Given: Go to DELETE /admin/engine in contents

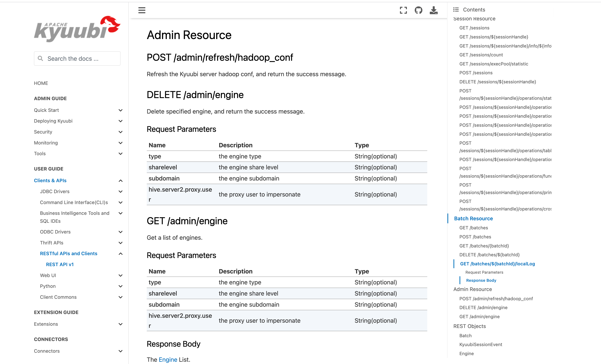Looking at the screenshot, I should pyautogui.click(x=483, y=307).
